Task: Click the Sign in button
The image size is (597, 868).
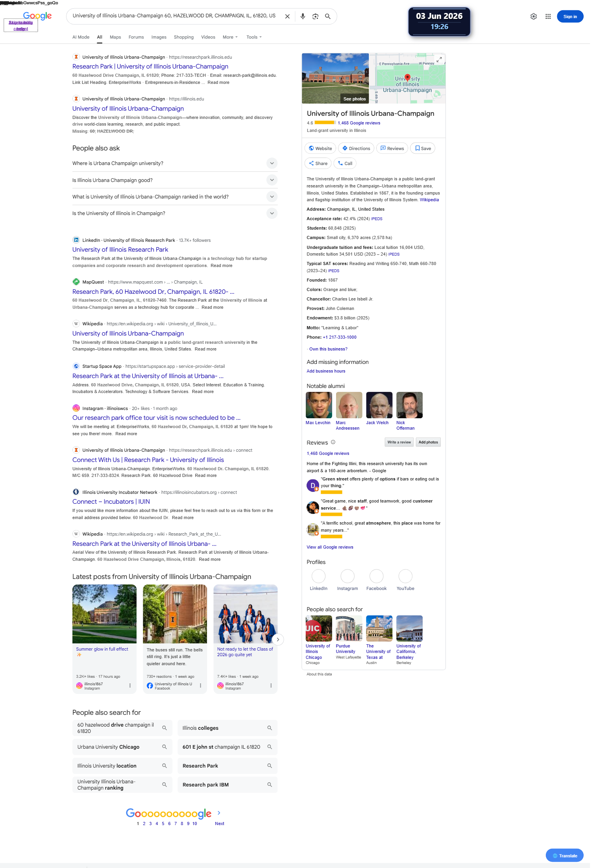Action: [570, 17]
